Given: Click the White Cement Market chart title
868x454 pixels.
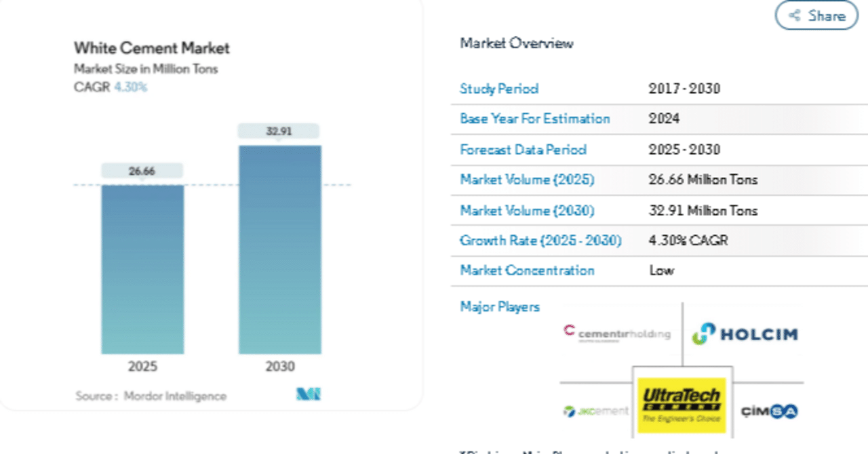Looking at the screenshot, I should [152, 48].
